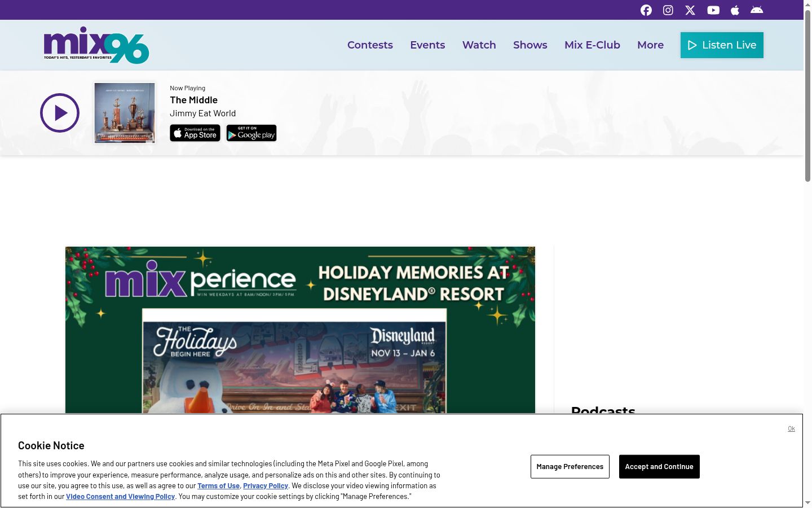Select the Watch menu item
Image resolution: width=812 pixels, height=508 pixels.
click(479, 45)
